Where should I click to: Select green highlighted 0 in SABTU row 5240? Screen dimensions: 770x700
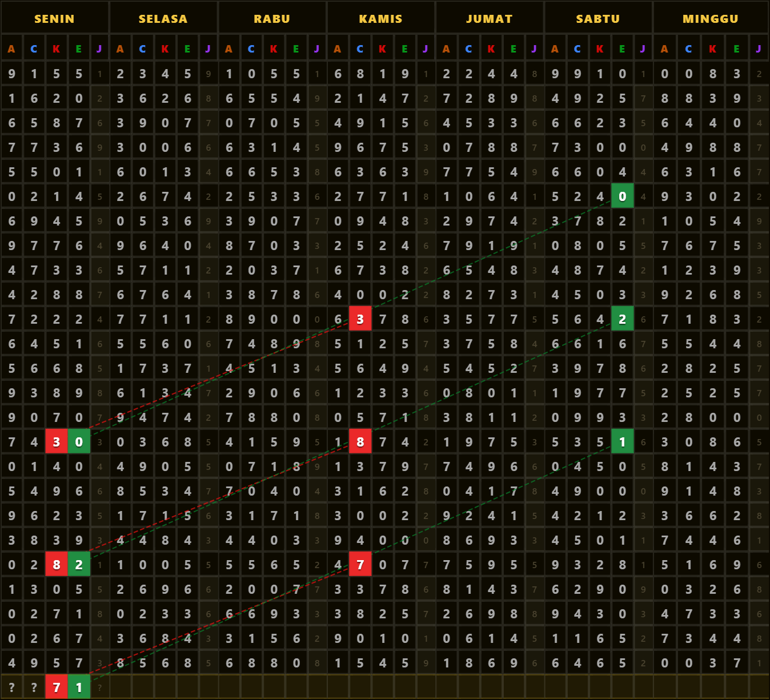pos(622,196)
